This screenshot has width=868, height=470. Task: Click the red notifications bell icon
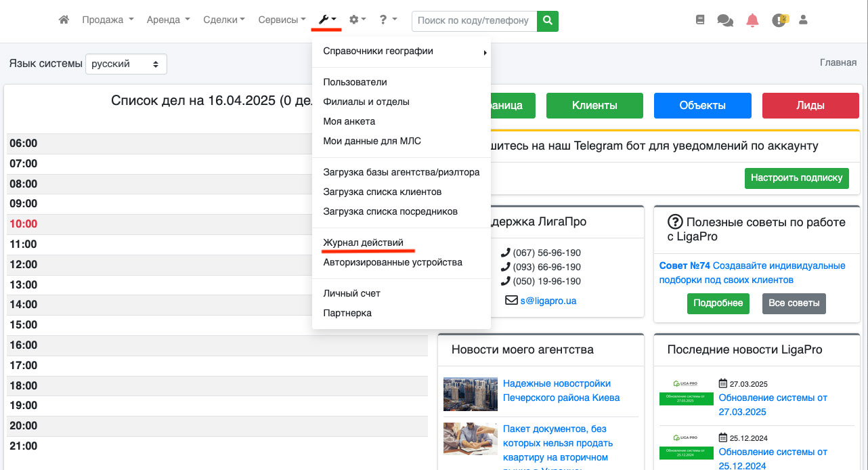click(x=752, y=20)
